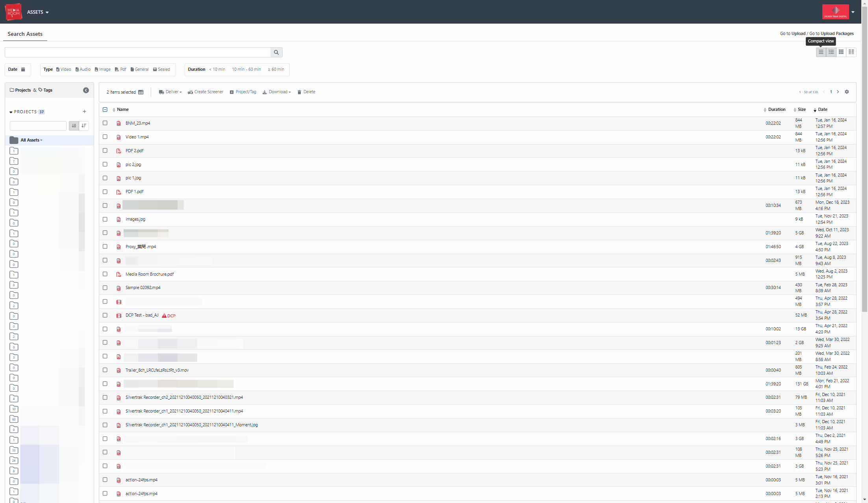The image size is (868, 503).
Task: Open the Deliver dropdown
Action: click(170, 92)
